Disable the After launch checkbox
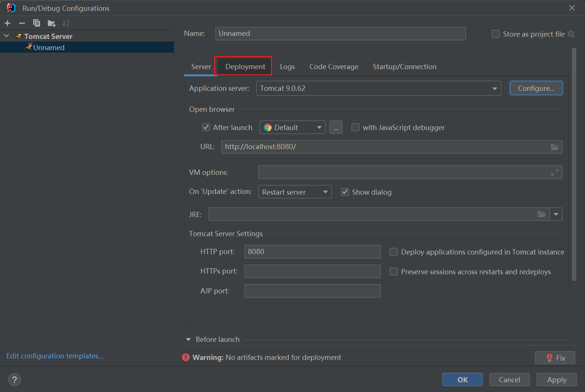Viewport: 585px width, 392px height. tap(206, 127)
